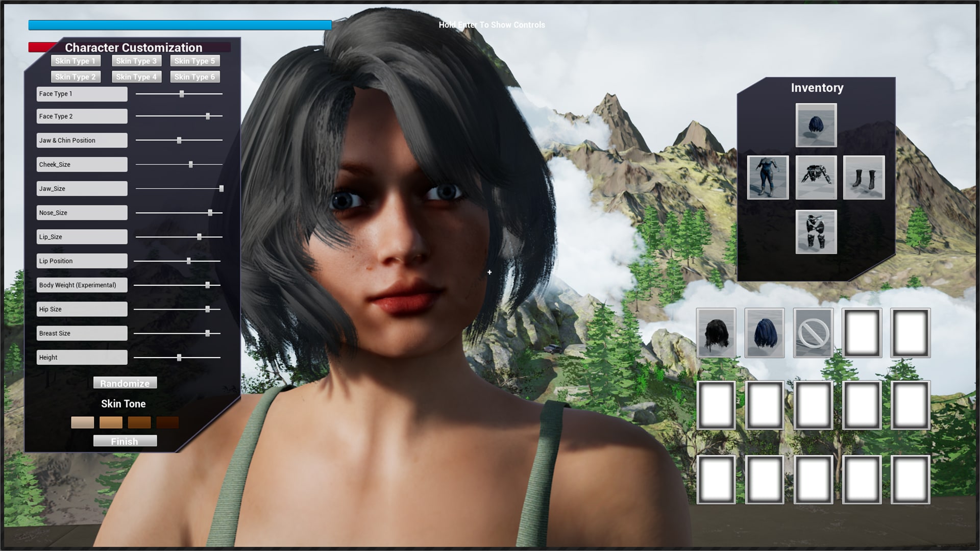Click the "Inventory" panel title
Screen dimensions: 980x551
(817, 88)
